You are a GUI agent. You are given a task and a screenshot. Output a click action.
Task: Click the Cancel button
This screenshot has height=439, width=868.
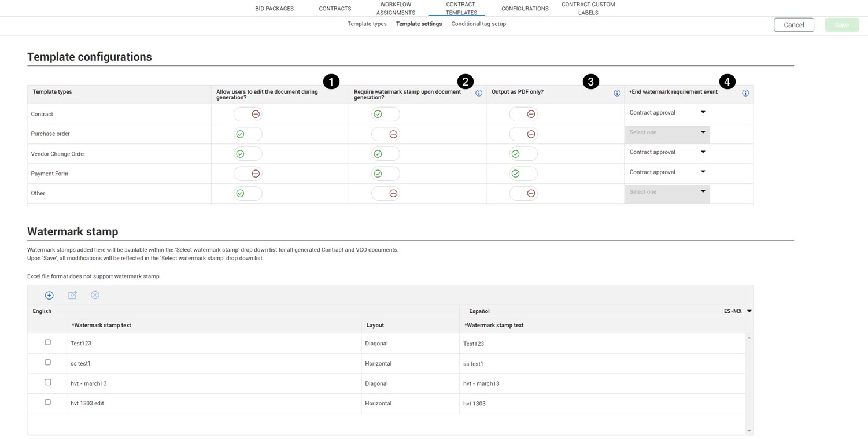tap(794, 25)
